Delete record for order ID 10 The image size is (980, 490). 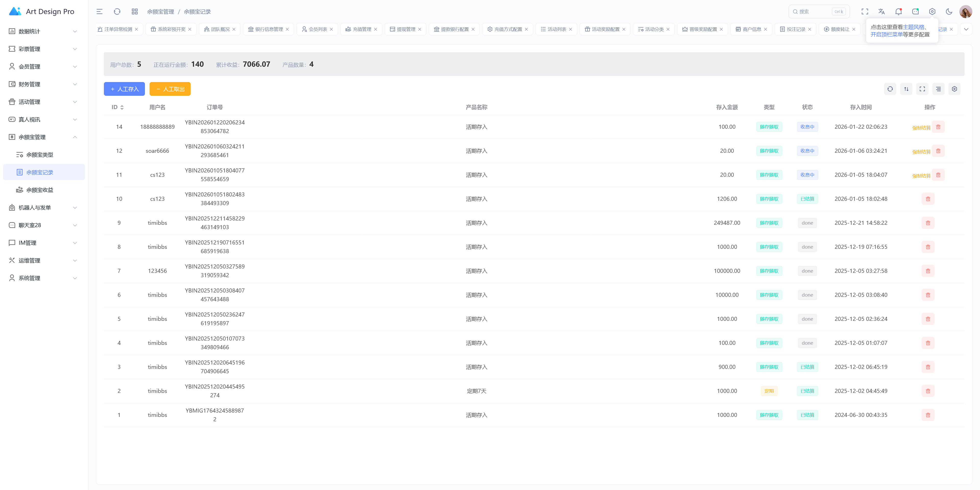[927, 199]
